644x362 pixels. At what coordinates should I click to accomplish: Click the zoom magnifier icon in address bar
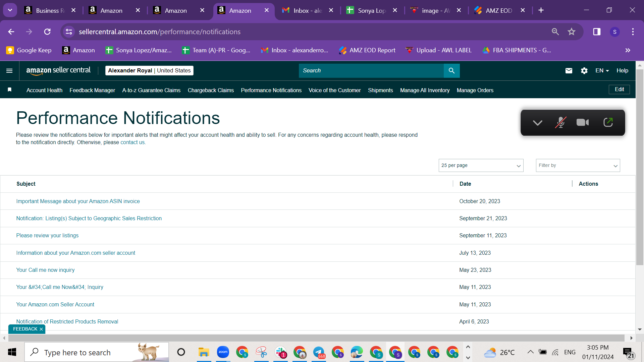[x=555, y=32]
